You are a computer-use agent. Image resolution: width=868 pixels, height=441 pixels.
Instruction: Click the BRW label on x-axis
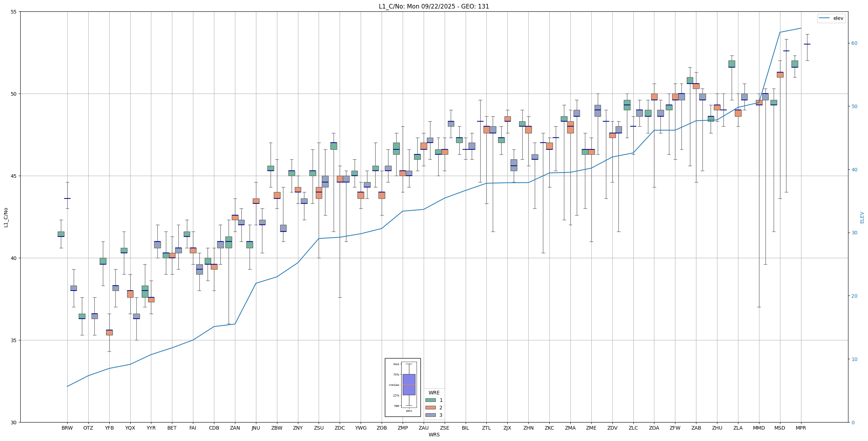tap(67, 428)
